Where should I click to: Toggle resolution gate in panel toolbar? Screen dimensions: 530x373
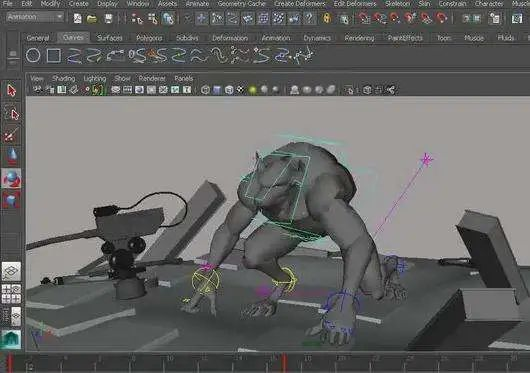pyautogui.click(x=139, y=90)
